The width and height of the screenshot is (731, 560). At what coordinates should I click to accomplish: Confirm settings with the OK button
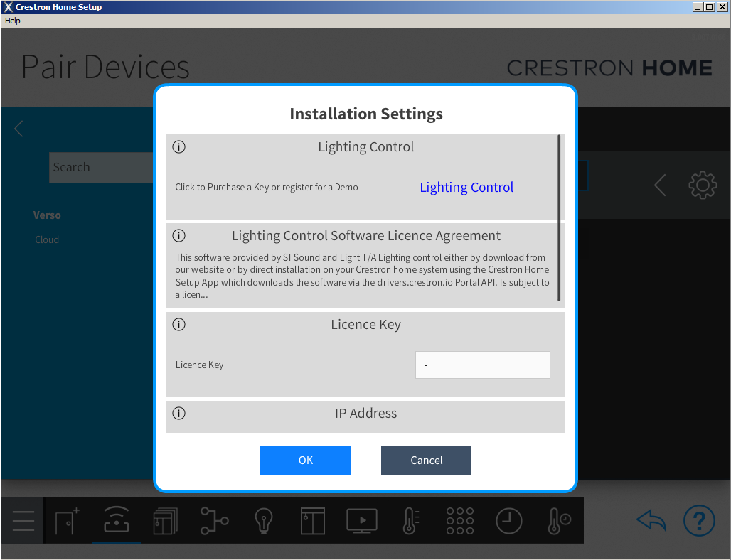click(305, 460)
